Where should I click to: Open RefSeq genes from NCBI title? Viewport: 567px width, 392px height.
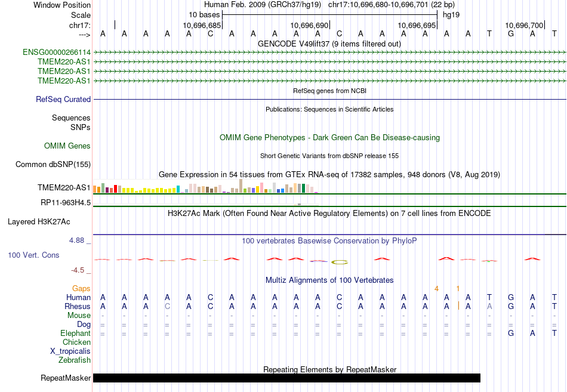(329, 91)
